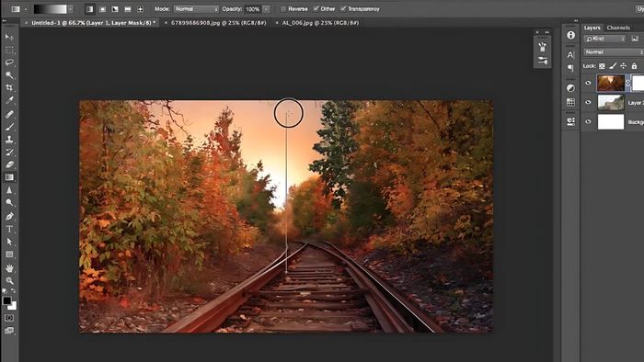
Task: Select the Lasso tool
Action: tap(9, 62)
